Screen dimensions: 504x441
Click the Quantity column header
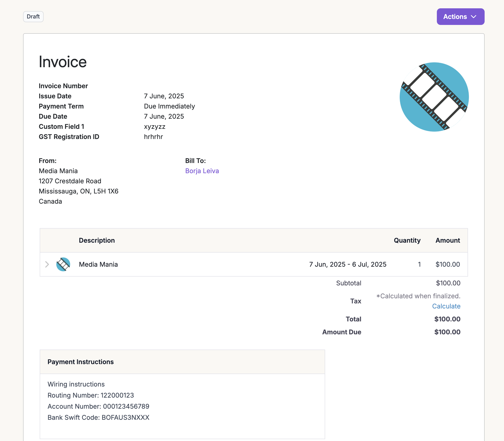coord(407,240)
